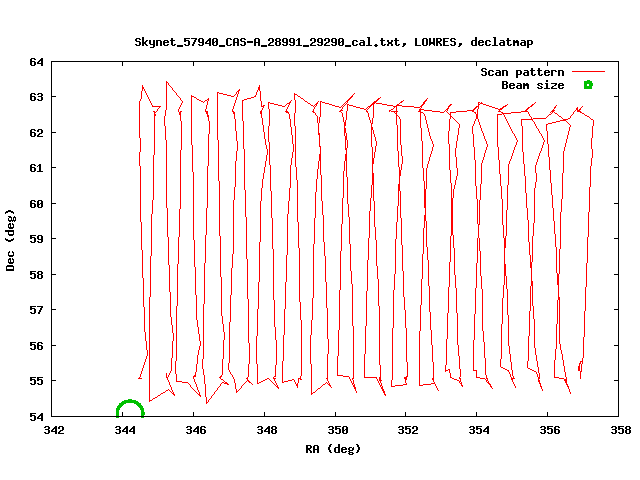Click the RA axis tick label 342

pos(54,430)
